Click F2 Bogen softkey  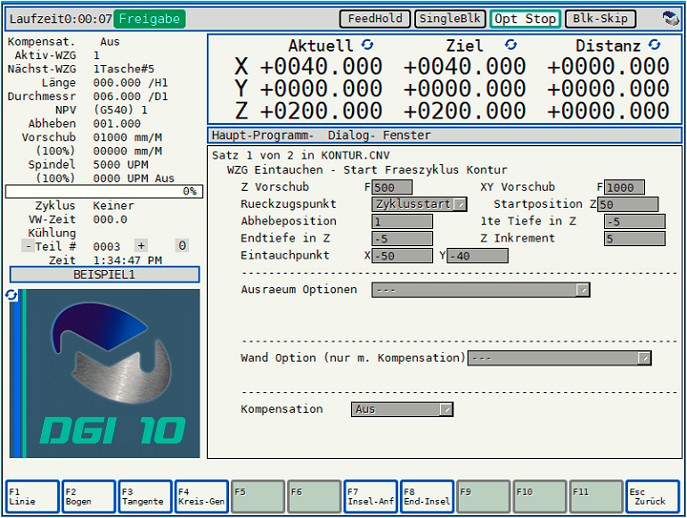click(89, 497)
